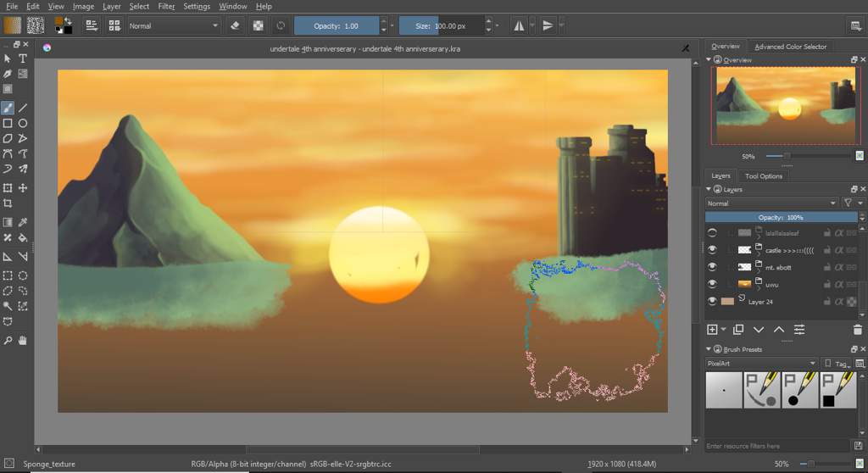Toggle preserve alpha
868x473 pixels.
[258, 25]
